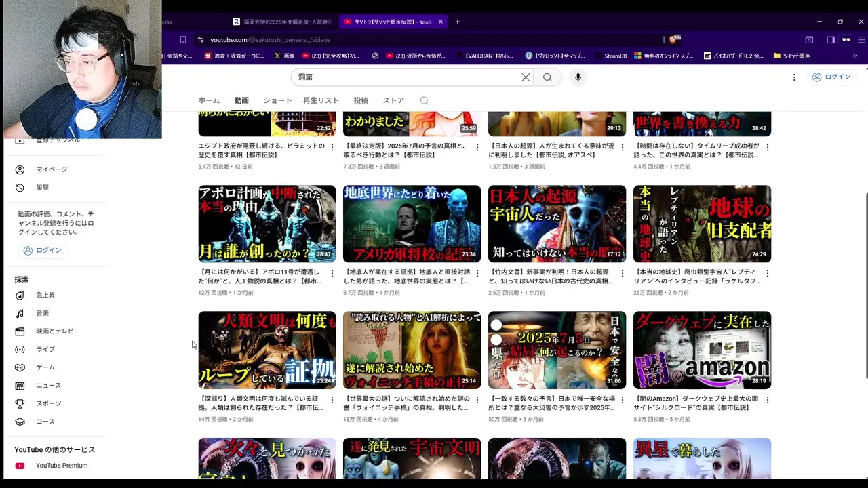Open the 【時間は存在しない】タイムリープ video title
The height and width of the screenshot is (488, 868).
click(696, 150)
